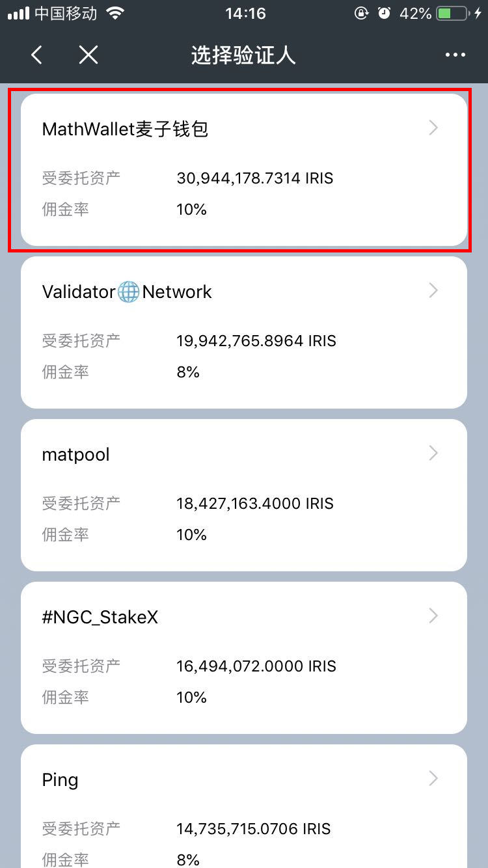This screenshot has width=488, height=868.
Task: Open the three-dot more menu
Action: [x=455, y=55]
